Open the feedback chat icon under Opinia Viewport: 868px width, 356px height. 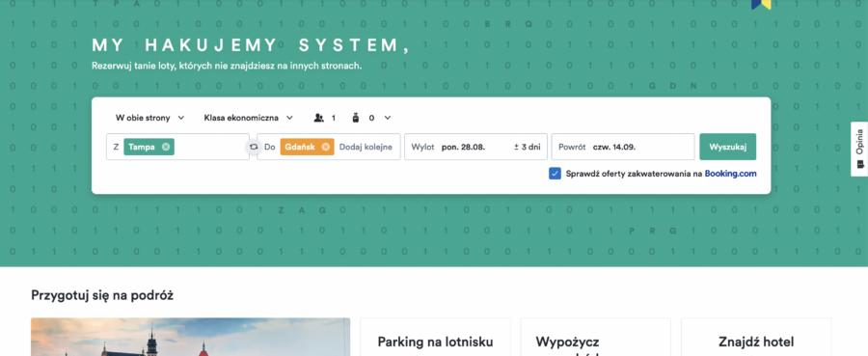pyautogui.click(x=859, y=164)
